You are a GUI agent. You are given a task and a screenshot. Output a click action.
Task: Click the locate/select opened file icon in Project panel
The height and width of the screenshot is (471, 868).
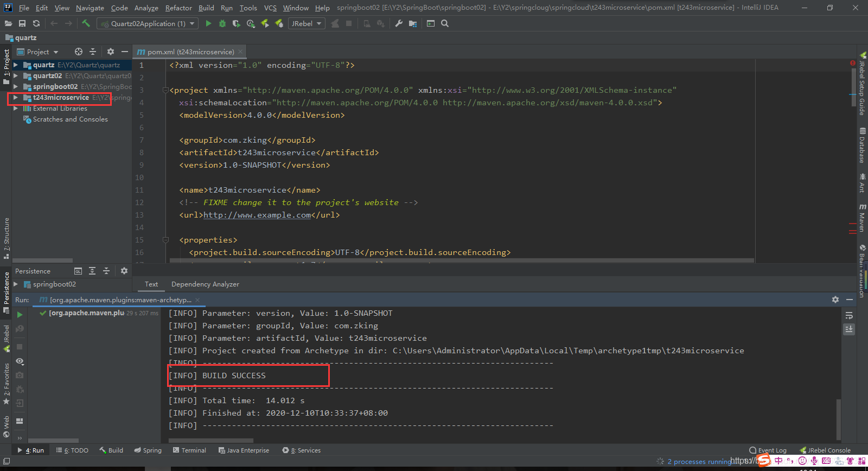coord(79,52)
